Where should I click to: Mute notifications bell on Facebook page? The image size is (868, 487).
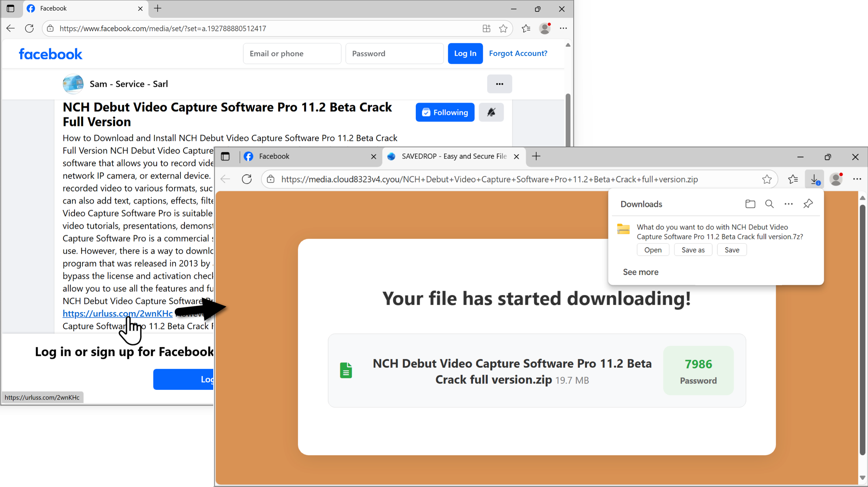coord(491,112)
